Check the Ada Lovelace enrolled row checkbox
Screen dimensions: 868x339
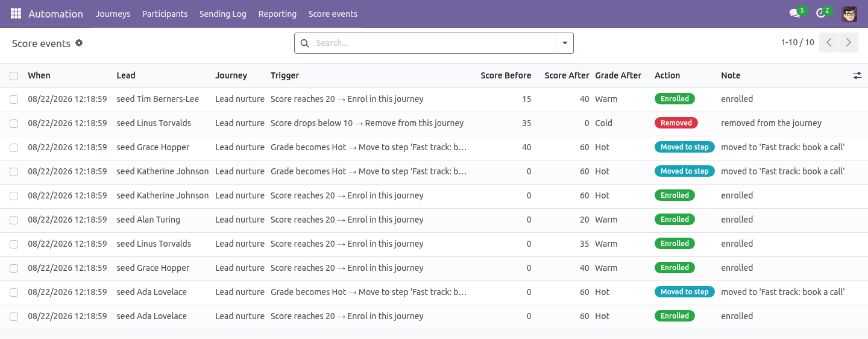14,317
